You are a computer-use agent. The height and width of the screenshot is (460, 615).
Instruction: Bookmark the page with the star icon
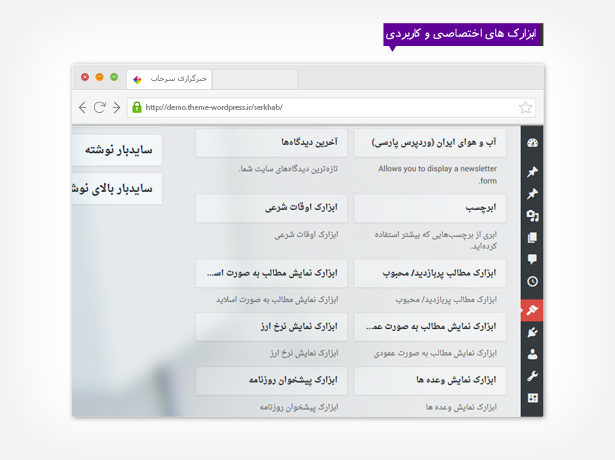coord(525,107)
